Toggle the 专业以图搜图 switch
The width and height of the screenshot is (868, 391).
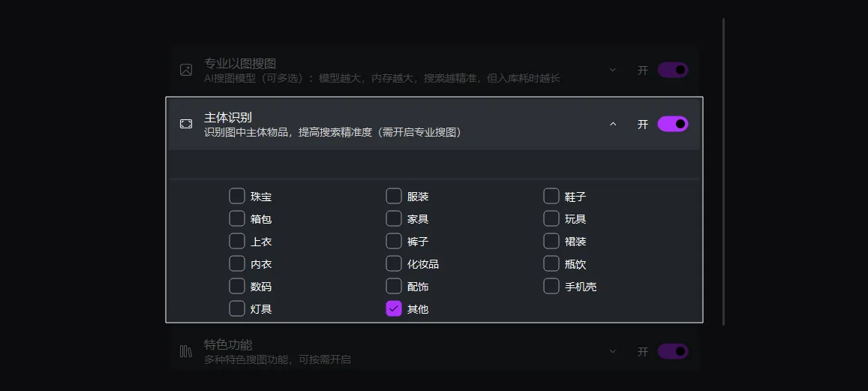(x=672, y=70)
